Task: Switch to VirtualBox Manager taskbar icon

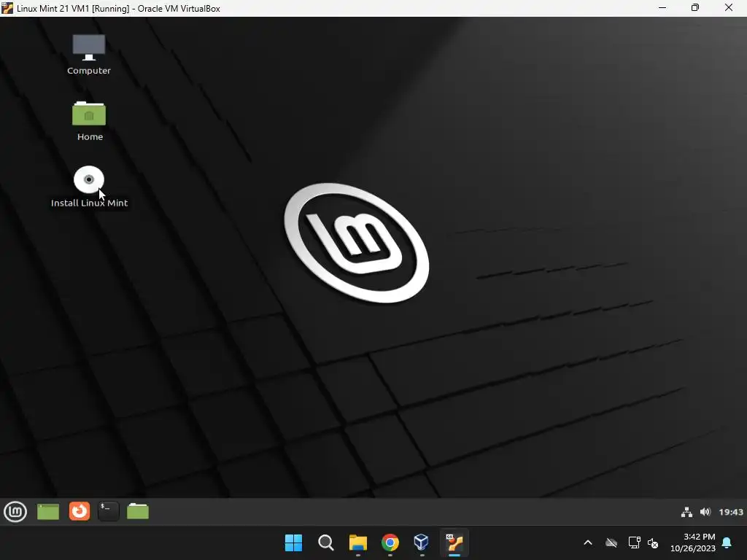Action: click(422, 542)
